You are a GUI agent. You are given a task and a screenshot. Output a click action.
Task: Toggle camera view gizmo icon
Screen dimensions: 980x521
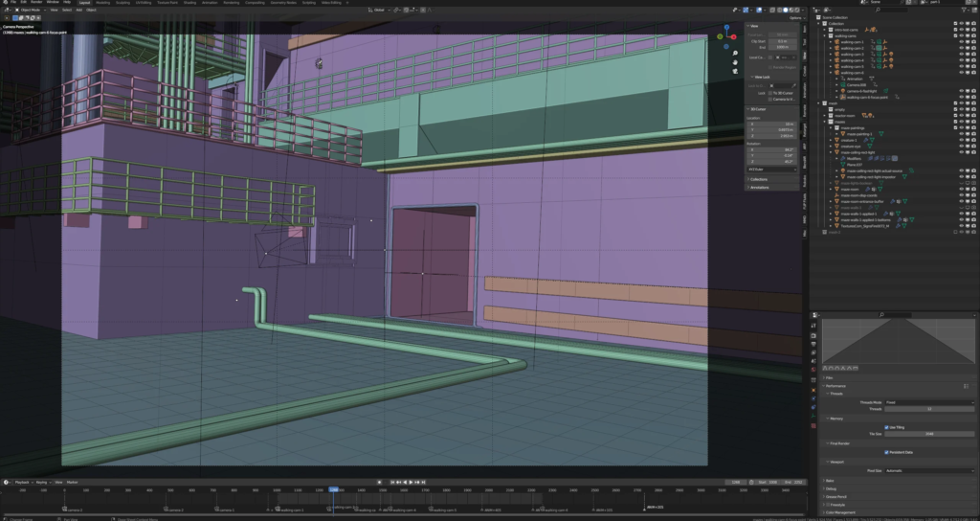735,71
